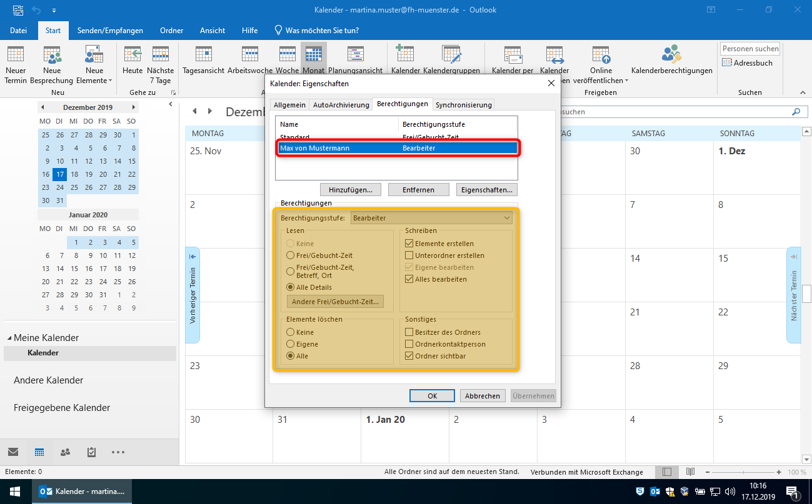Go to previous month in date navigator
Screen dimensions: 812x504
coord(43,107)
